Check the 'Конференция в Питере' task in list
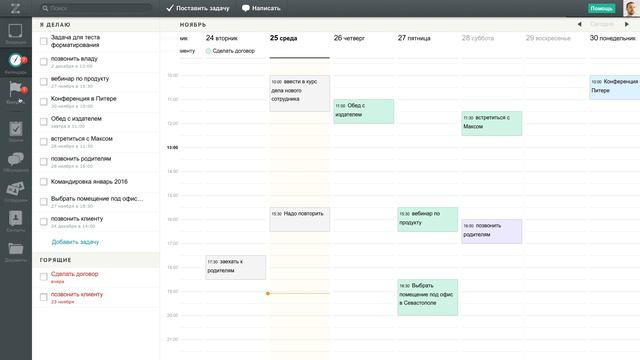640x360 pixels. (x=44, y=102)
